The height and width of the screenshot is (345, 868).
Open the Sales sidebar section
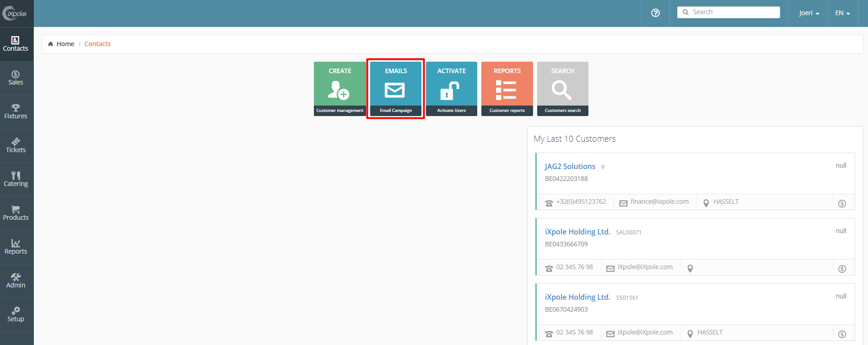(16, 78)
